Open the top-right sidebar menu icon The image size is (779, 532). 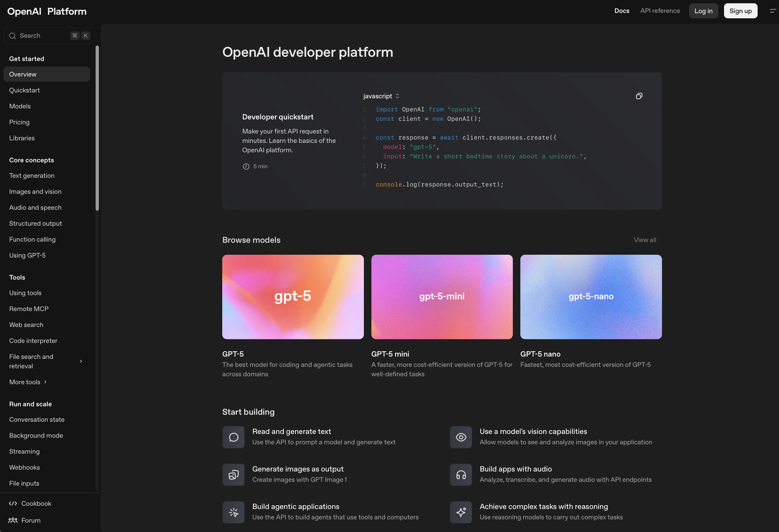point(773,11)
